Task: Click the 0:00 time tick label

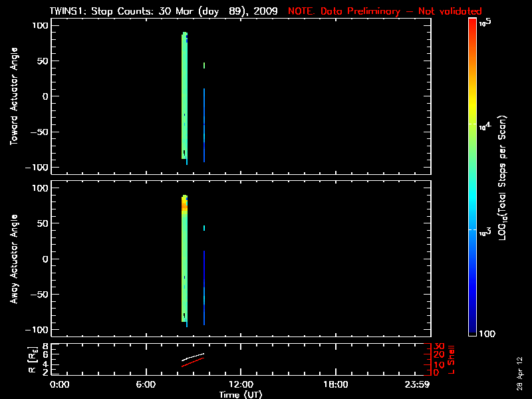Action: pos(59,385)
